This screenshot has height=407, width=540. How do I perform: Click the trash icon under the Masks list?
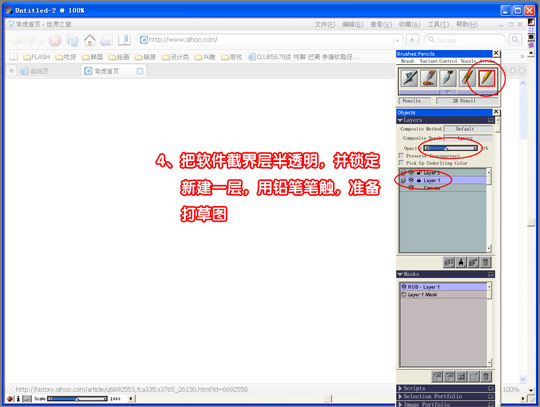486,376
